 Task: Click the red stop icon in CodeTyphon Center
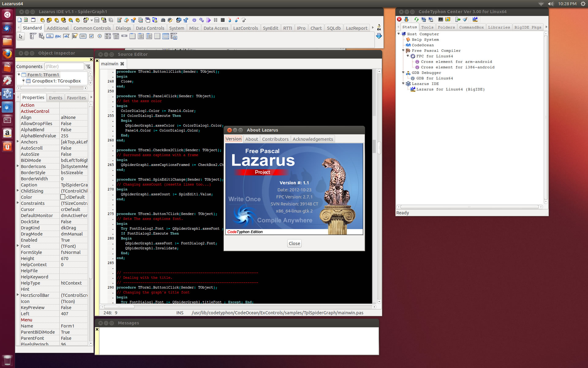click(x=399, y=19)
